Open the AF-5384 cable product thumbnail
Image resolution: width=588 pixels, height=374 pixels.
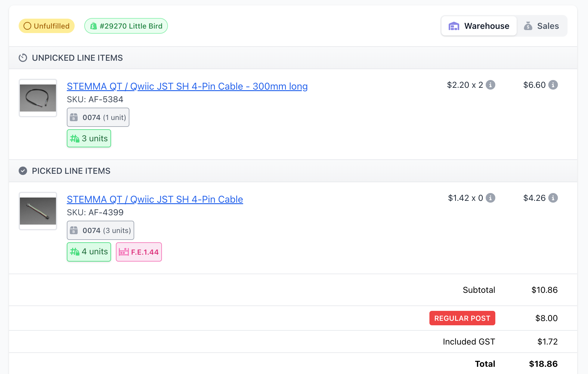click(x=38, y=98)
